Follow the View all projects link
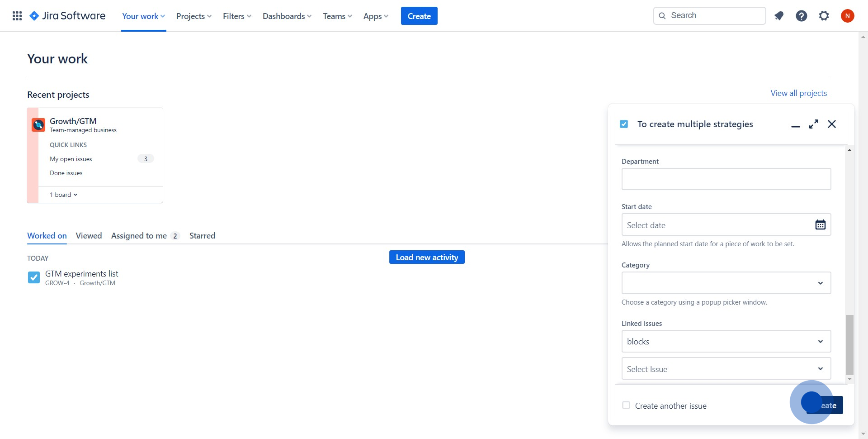Image resolution: width=868 pixels, height=439 pixels. [x=798, y=93]
